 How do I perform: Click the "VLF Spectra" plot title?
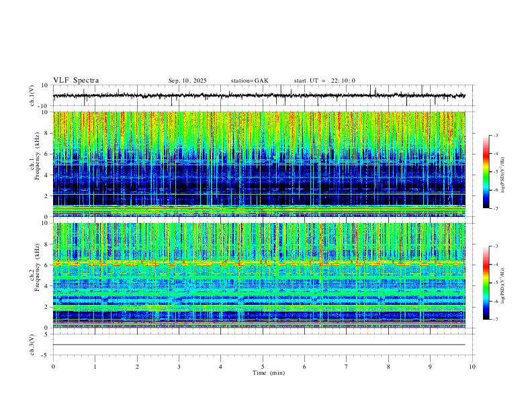pyautogui.click(x=76, y=81)
